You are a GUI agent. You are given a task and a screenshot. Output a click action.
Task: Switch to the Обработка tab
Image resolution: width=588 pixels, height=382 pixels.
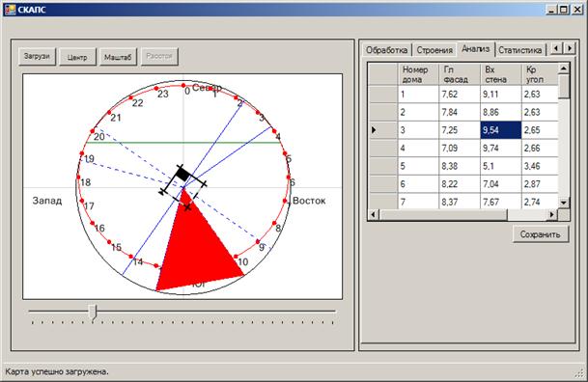386,50
